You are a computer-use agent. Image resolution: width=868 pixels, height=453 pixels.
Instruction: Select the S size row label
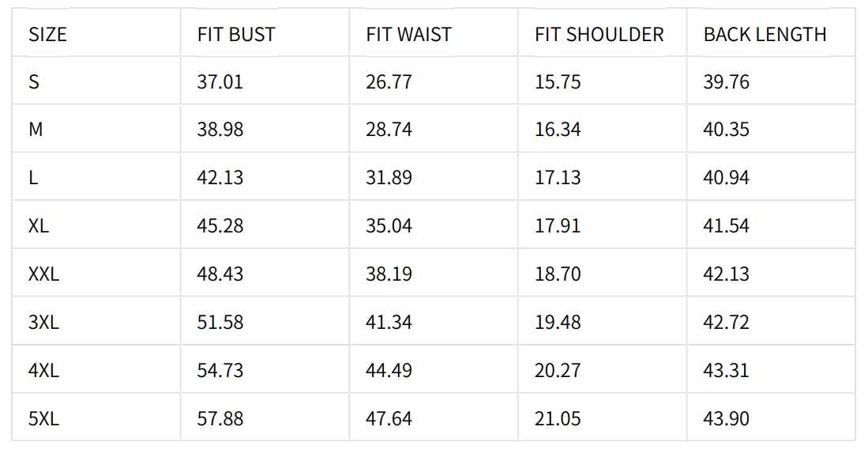34,82
